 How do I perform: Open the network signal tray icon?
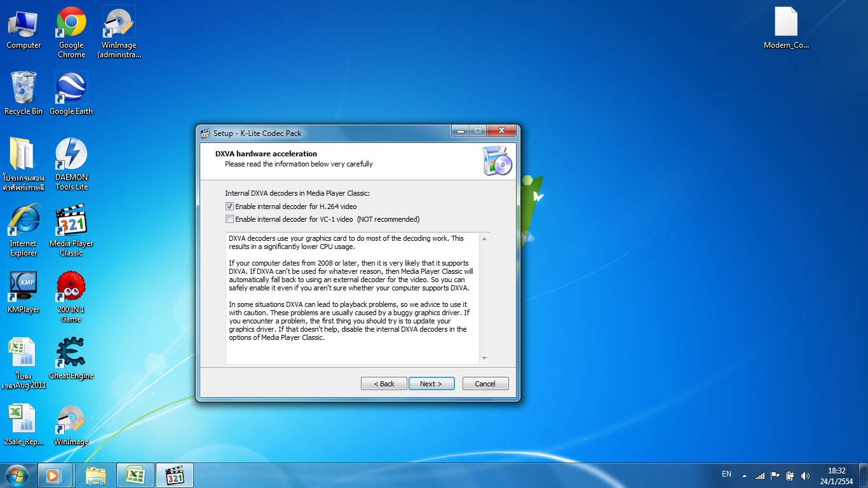click(x=760, y=475)
